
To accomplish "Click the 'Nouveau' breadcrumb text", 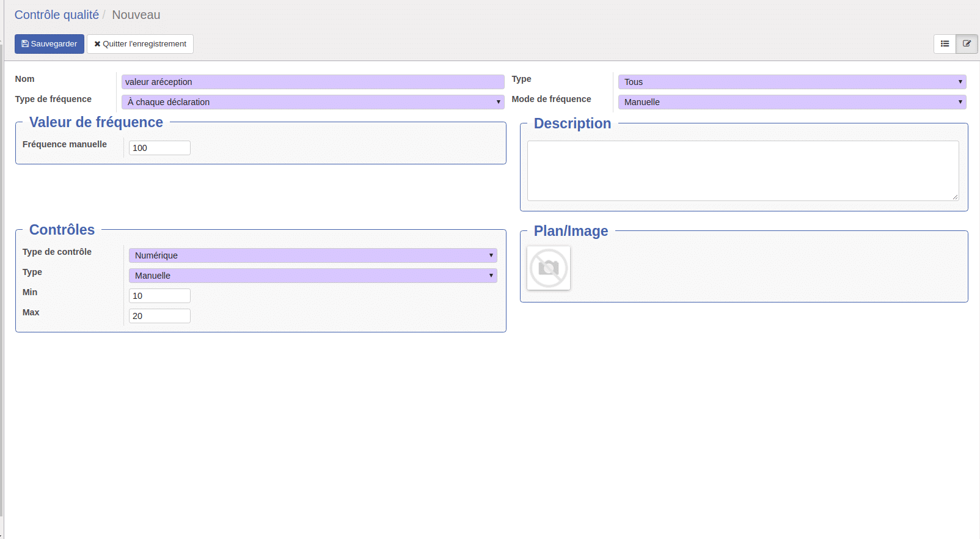I will pyautogui.click(x=136, y=15).
